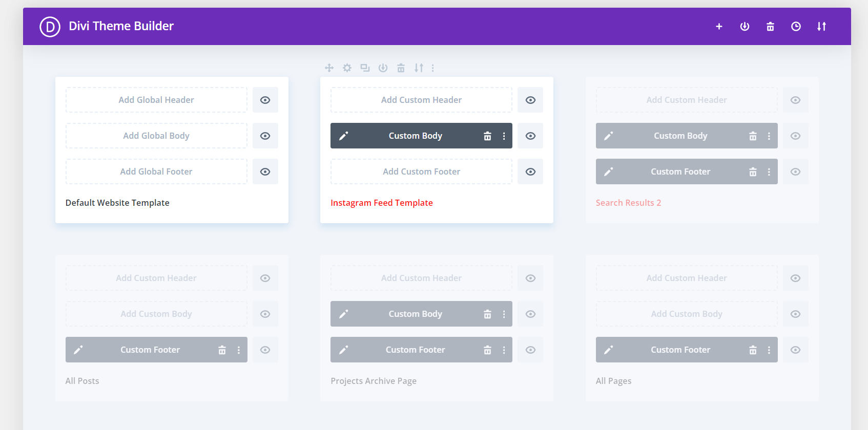Delete All Pages Custom Footer via trash
The image size is (868, 430).
tap(753, 350)
